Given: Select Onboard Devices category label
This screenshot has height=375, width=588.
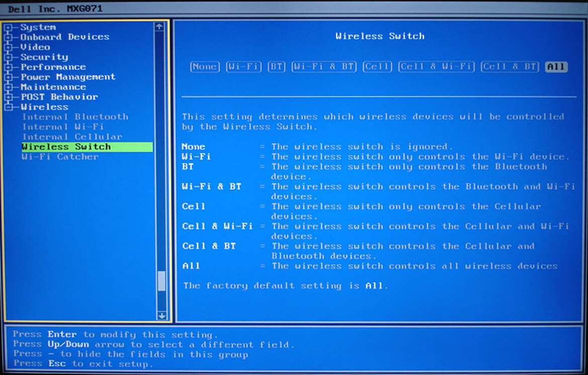Looking at the screenshot, I should click(65, 37).
